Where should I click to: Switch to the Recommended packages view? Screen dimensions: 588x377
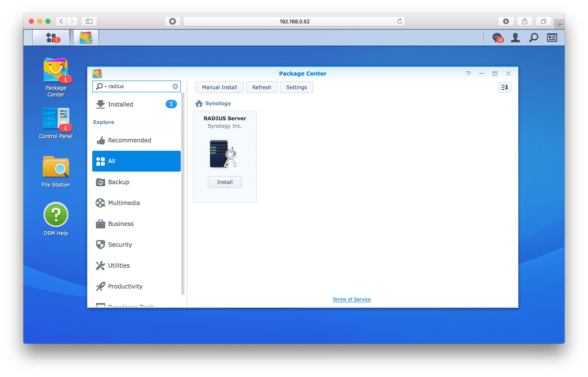[129, 140]
